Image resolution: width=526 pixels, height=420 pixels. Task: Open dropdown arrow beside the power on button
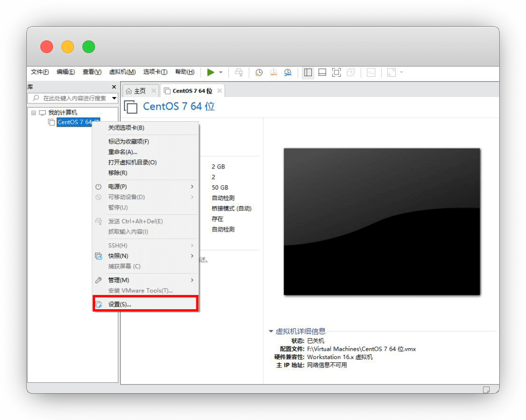coord(221,72)
